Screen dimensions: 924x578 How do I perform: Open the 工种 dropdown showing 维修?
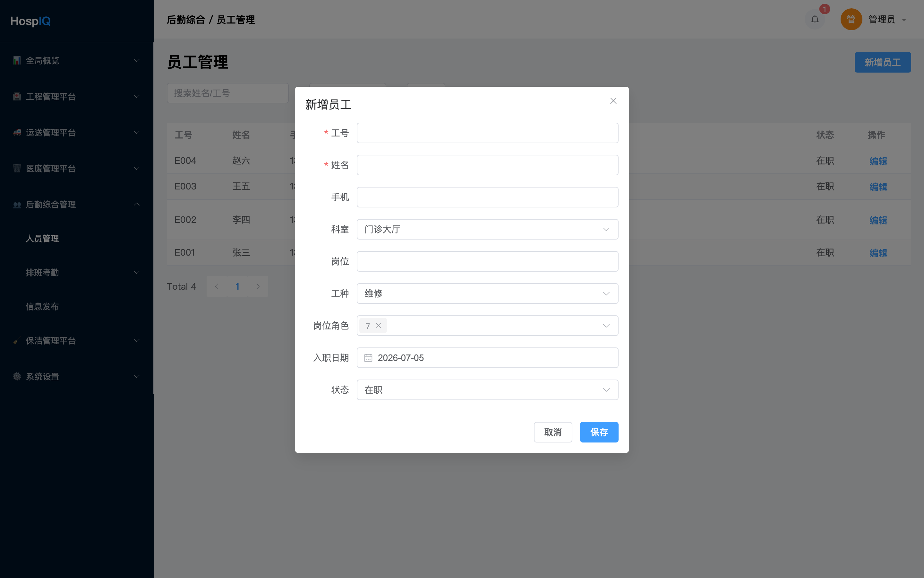tap(487, 293)
